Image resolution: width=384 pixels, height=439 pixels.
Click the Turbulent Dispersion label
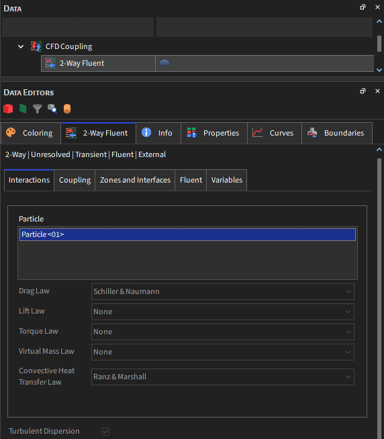coord(44,431)
